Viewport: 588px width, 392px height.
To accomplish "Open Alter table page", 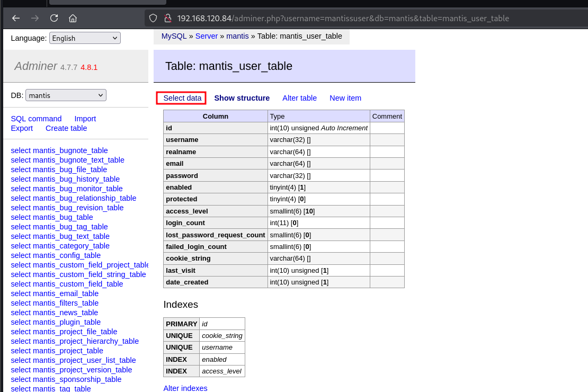I will pyautogui.click(x=299, y=98).
